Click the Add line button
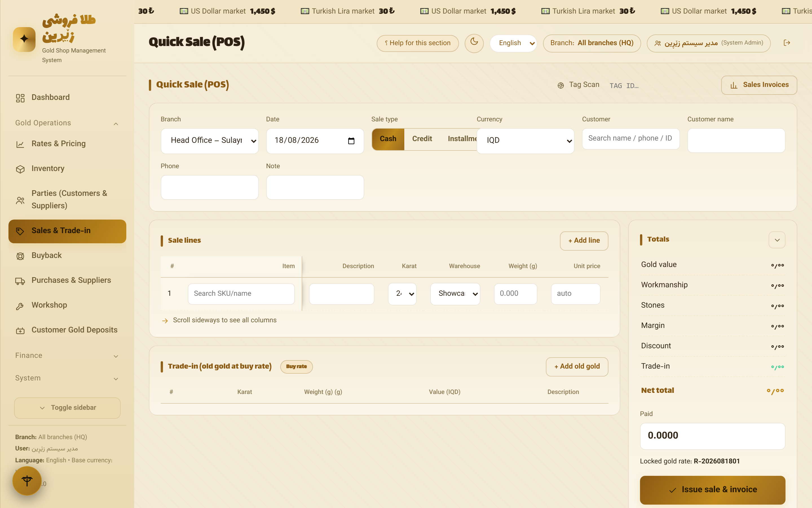This screenshot has height=508, width=812. point(584,241)
